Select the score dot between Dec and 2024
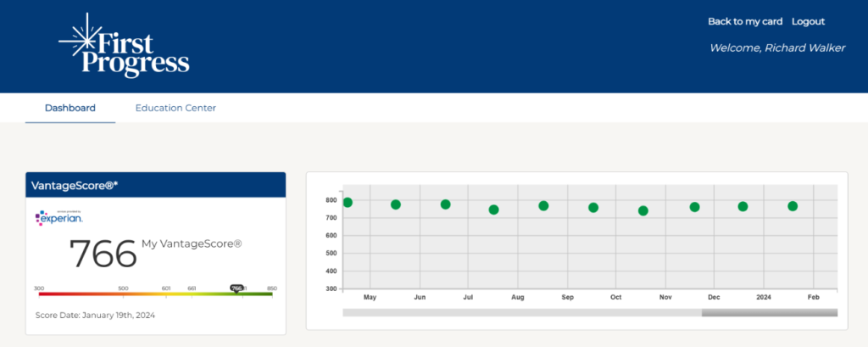Image resolution: width=868 pixels, height=347 pixels. click(743, 206)
